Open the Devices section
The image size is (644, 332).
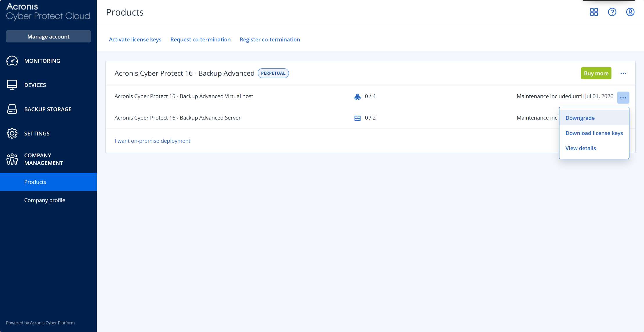point(35,85)
